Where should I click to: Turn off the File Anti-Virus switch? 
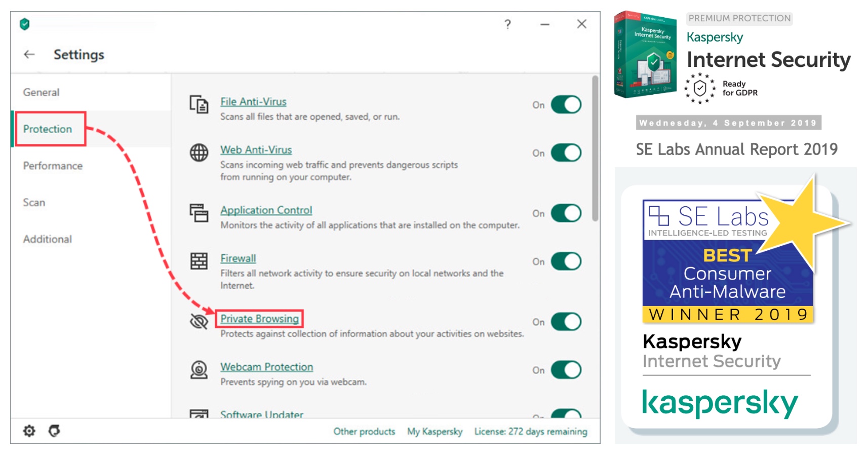coord(566,105)
